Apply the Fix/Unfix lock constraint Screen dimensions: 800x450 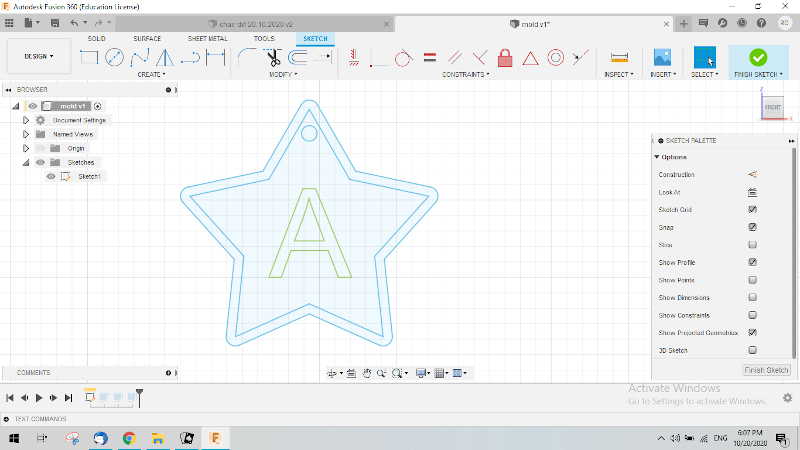pyautogui.click(x=505, y=58)
